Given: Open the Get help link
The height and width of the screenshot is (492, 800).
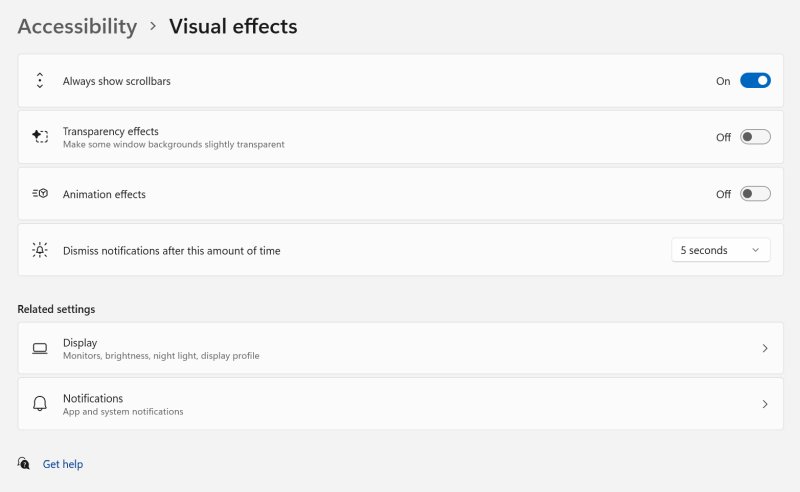Looking at the screenshot, I should pos(63,464).
